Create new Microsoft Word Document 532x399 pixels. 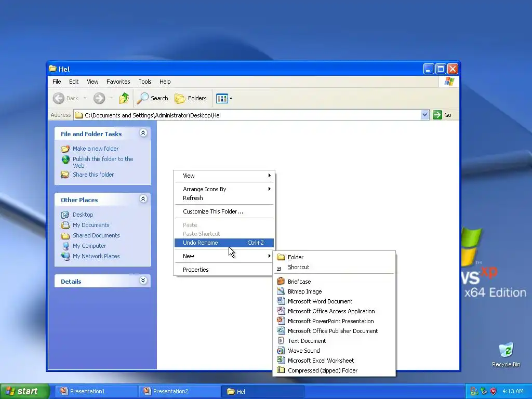[x=334, y=301]
